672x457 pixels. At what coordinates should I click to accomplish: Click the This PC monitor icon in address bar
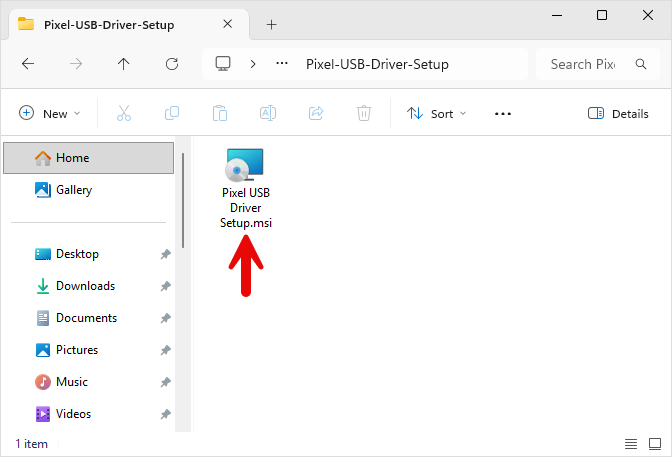tap(223, 64)
